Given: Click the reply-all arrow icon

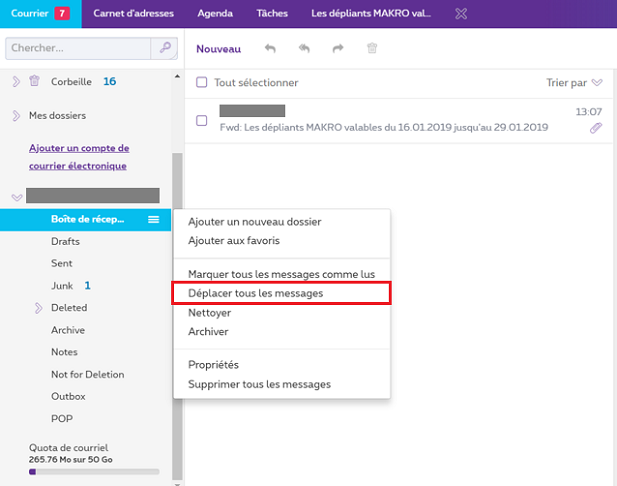Looking at the screenshot, I should pyautogui.click(x=304, y=48).
